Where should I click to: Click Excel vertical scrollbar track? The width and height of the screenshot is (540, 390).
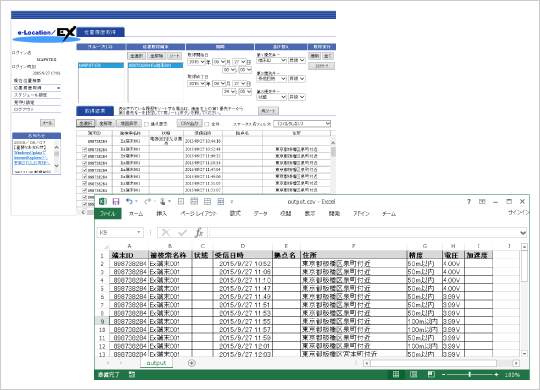[524, 300]
